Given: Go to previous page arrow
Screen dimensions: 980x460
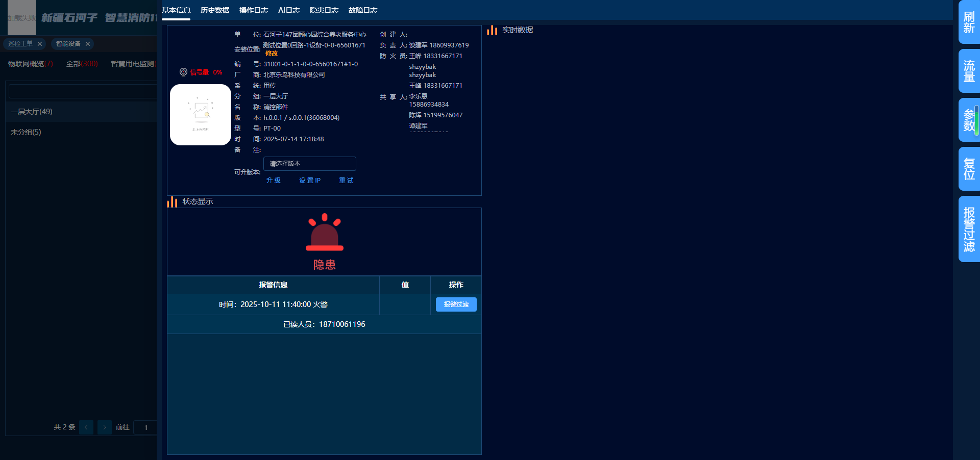Looking at the screenshot, I should 86,427.
